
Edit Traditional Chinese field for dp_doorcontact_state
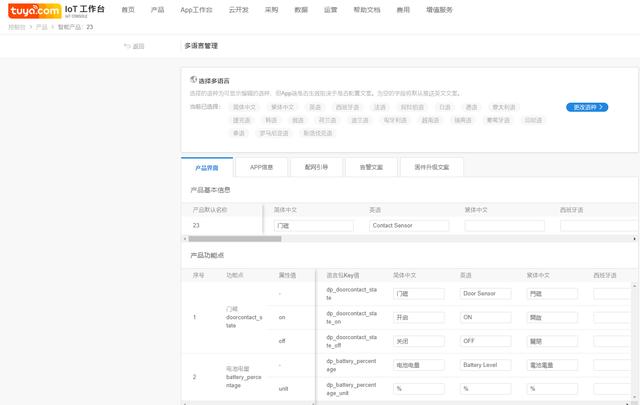point(552,294)
